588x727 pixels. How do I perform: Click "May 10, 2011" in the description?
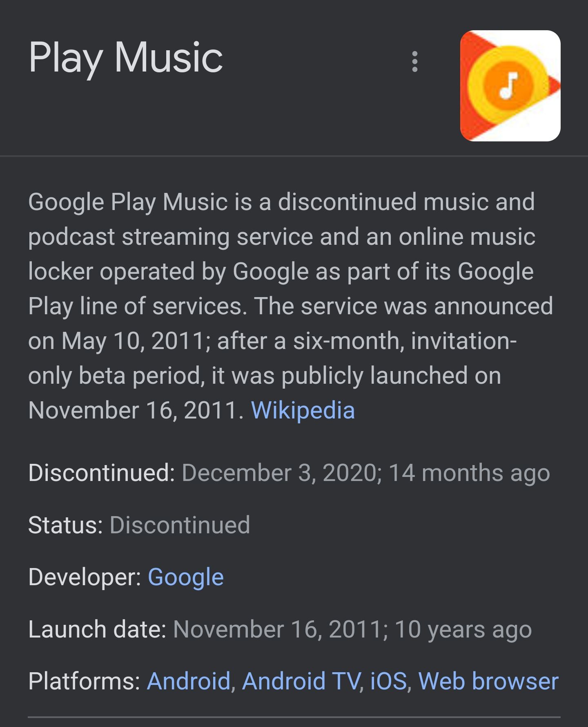[133, 341]
